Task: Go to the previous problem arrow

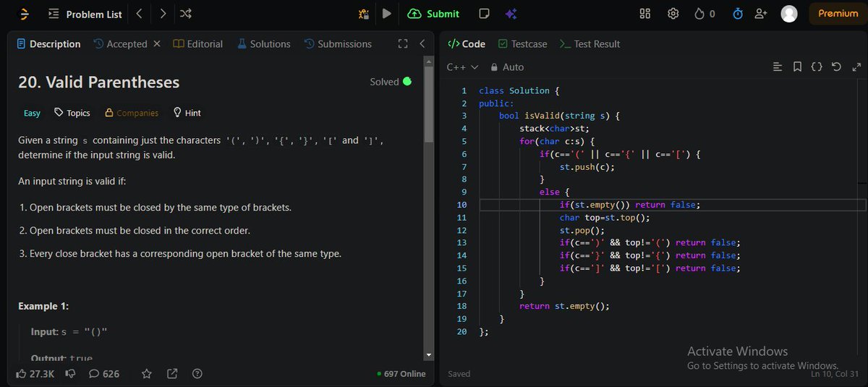Action: (x=139, y=14)
